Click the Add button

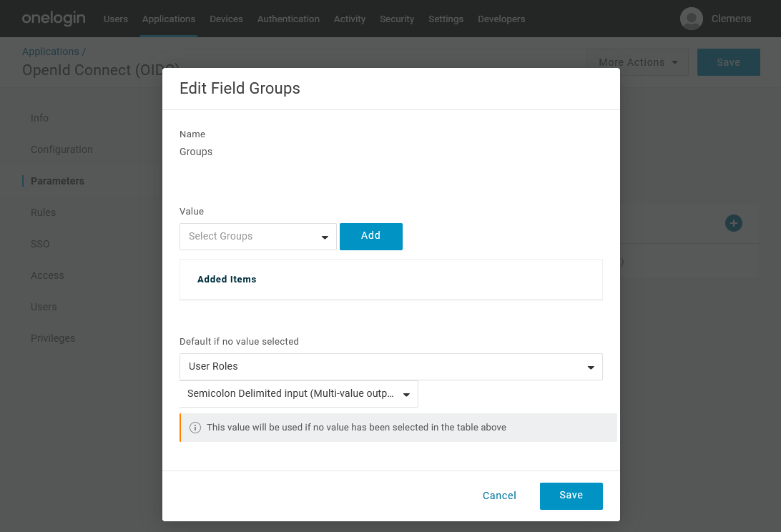click(370, 236)
